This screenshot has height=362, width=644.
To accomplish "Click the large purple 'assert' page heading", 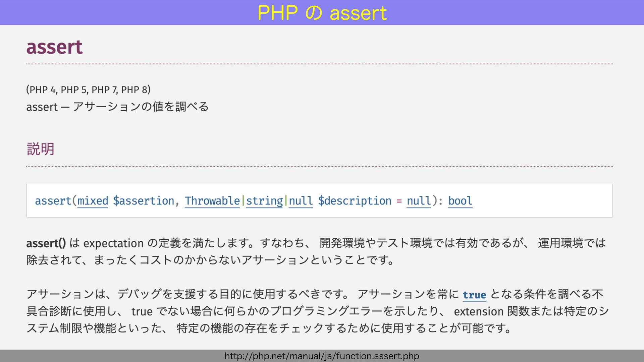I will 54,47.
